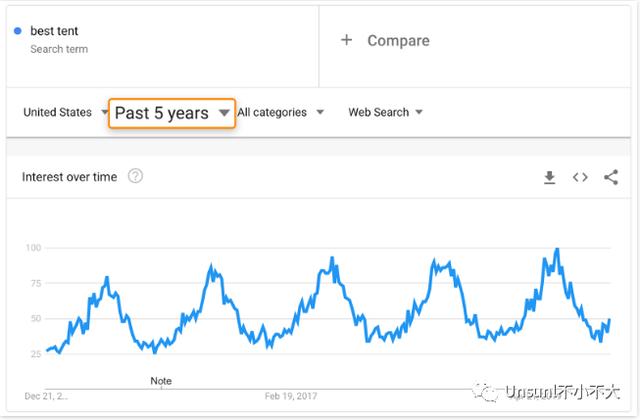This screenshot has height=420, width=640.
Task: Click the dropdown arrow beside Past 5 years
Action: 224,113
